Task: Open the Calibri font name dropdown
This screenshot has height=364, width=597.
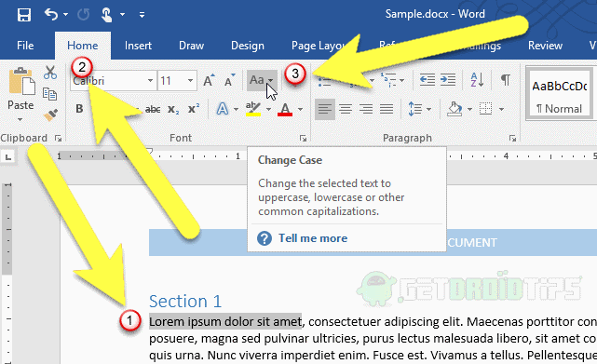Action: [150, 81]
